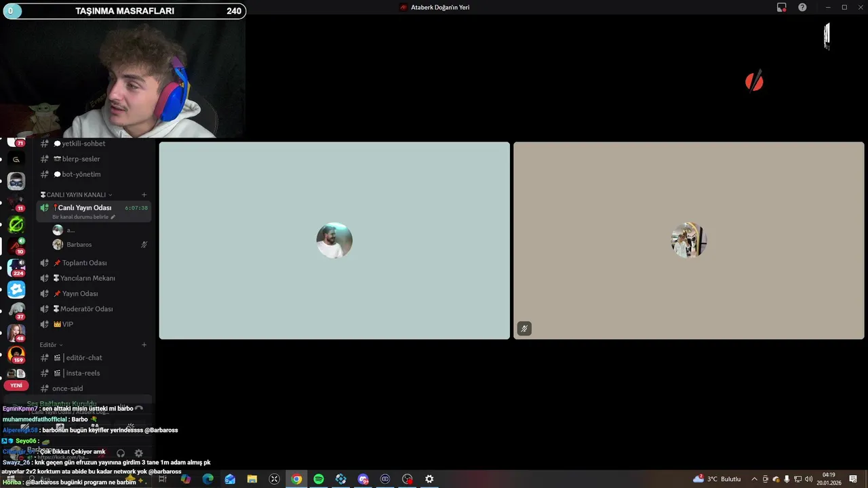Screen dimensions: 868x488
Task: Collapse the Editör category
Action: tap(51, 345)
